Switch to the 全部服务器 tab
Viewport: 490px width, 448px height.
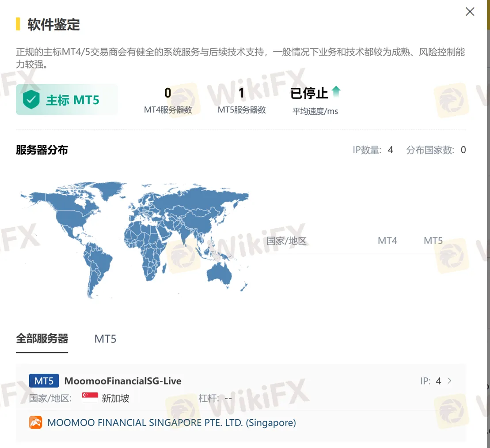pyautogui.click(x=42, y=339)
